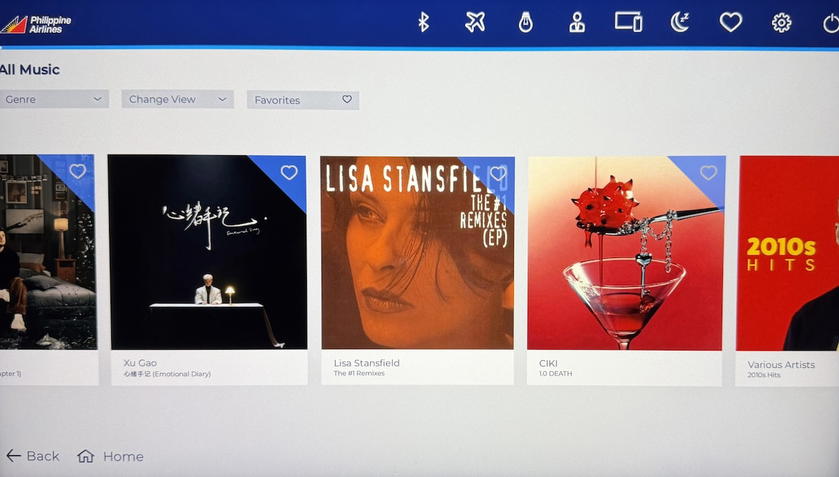
Task: Click the 'Xu Gao' artist name
Action: [140, 362]
